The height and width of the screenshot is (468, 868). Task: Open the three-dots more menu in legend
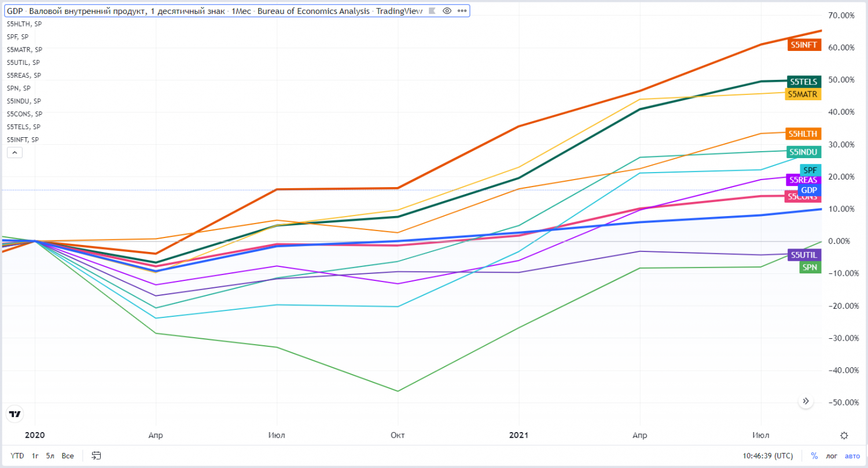[461, 11]
